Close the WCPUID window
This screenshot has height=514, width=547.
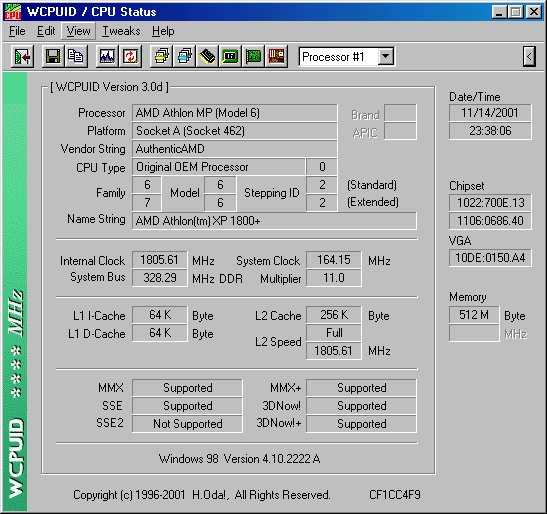(533, 12)
